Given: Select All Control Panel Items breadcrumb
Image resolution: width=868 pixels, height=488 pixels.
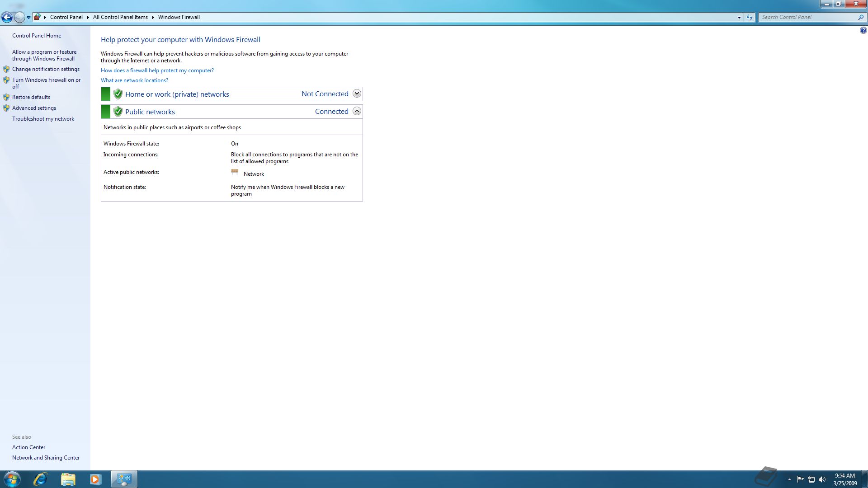Looking at the screenshot, I should point(120,17).
